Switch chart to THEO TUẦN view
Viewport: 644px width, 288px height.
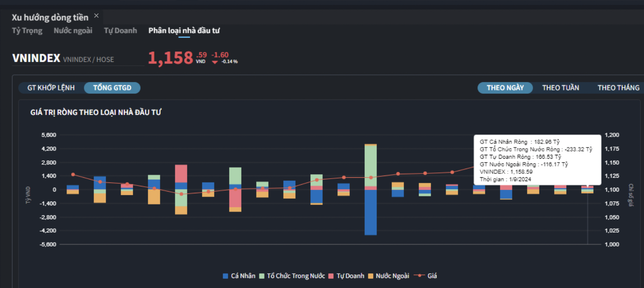[x=561, y=88]
